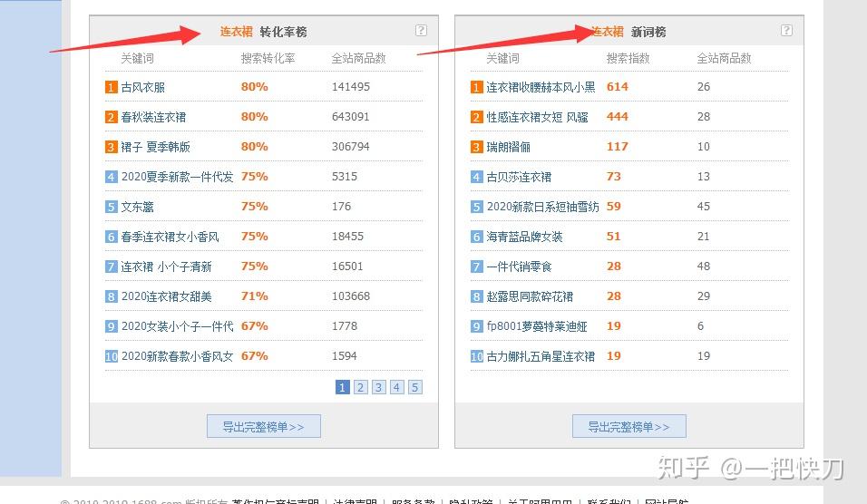Select 关键词 header in 新词榜
Screen dimensions: 867x504
pos(502,58)
